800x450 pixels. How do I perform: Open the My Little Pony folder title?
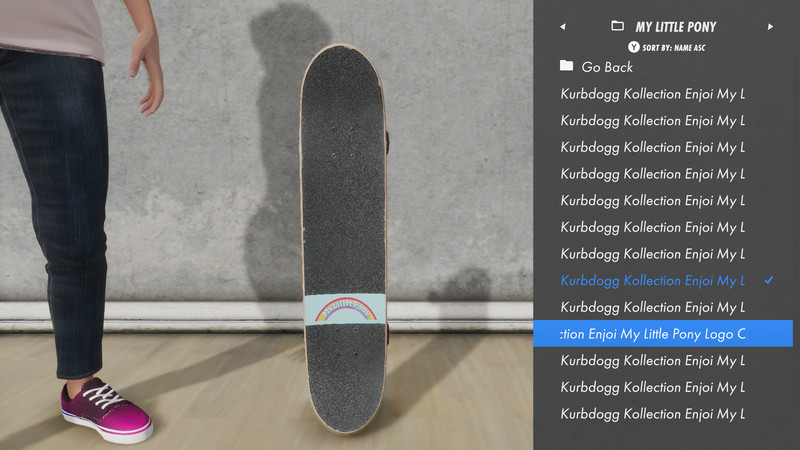[676, 27]
